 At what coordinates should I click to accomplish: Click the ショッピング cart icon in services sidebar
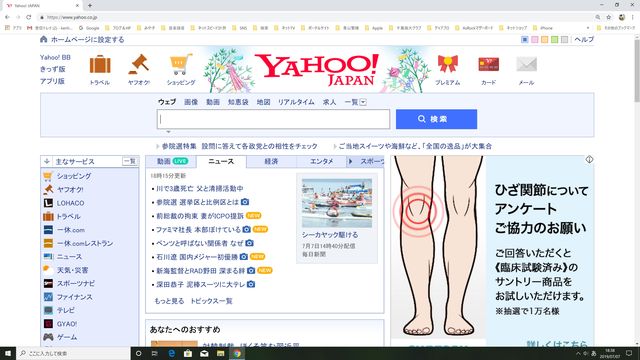coord(48,176)
